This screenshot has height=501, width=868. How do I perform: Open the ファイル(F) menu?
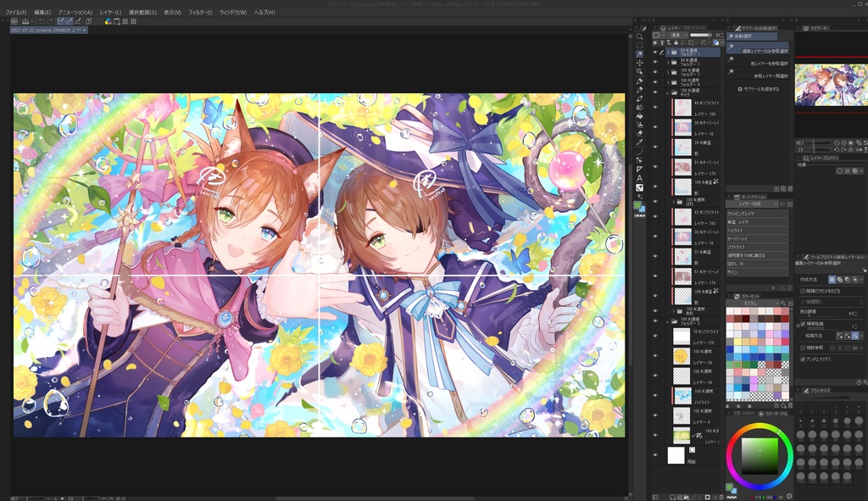[15, 12]
